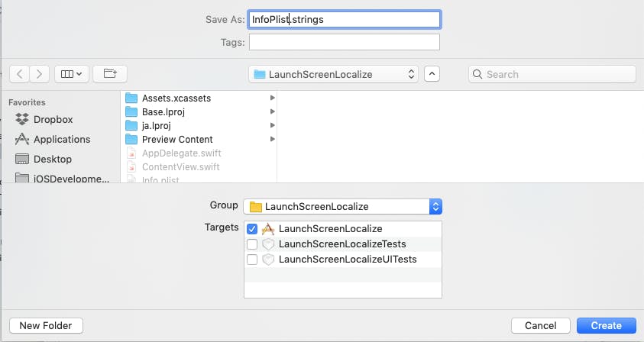Expand Base.lproj with its arrow
Image resolution: width=644 pixels, height=342 pixels.
pyautogui.click(x=272, y=111)
